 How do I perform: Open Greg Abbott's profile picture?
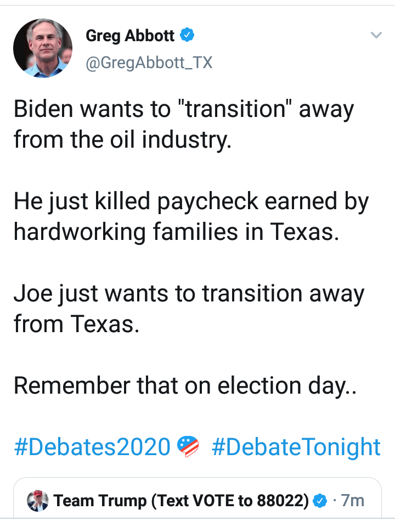(x=43, y=48)
